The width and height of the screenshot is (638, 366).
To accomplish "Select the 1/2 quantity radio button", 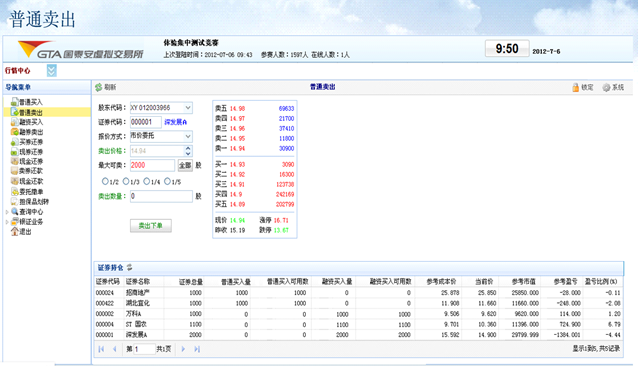I will (105, 181).
